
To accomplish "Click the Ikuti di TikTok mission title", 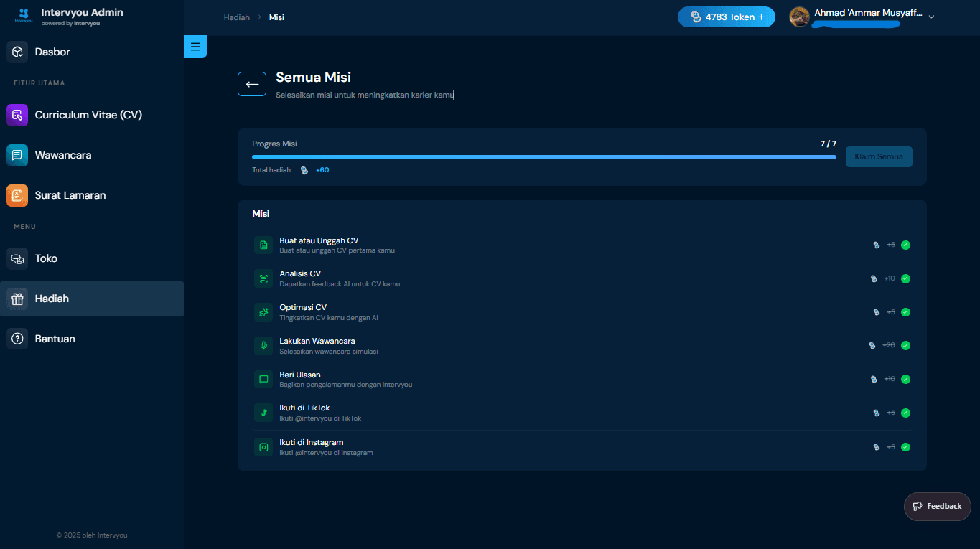I will click(x=304, y=408).
